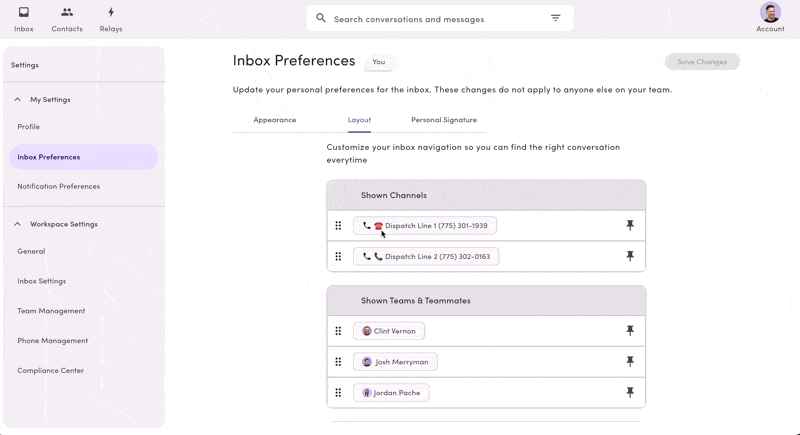Open Team Management
This screenshot has height=435, width=800.
pyautogui.click(x=51, y=311)
